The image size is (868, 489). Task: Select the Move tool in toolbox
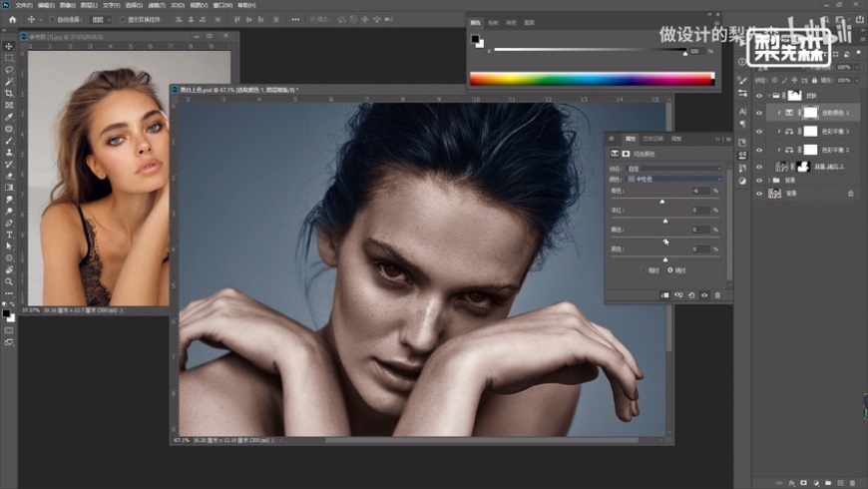(x=9, y=47)
